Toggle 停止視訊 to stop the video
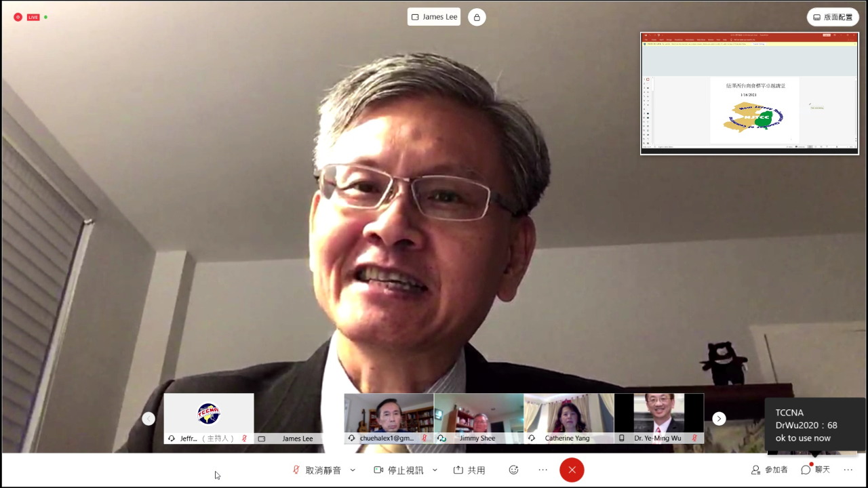The width and height of the screenshot is (868, 488). click(x=399, y=470)
